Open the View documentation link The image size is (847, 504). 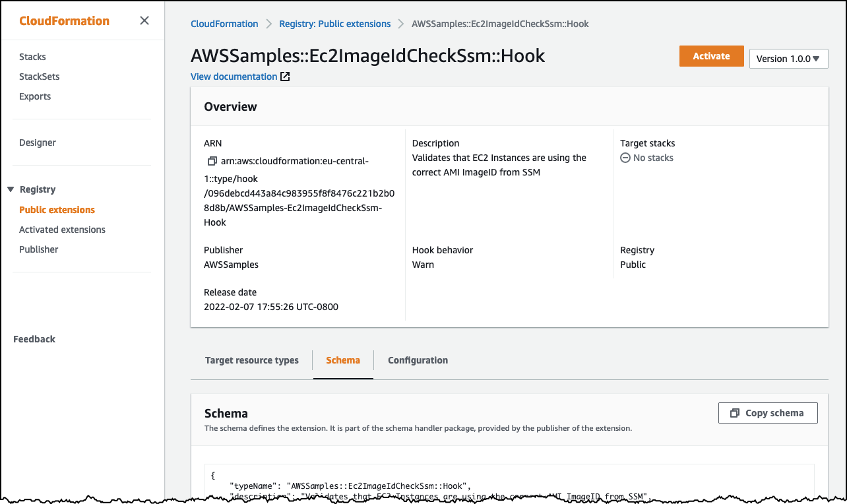point(234,77)
